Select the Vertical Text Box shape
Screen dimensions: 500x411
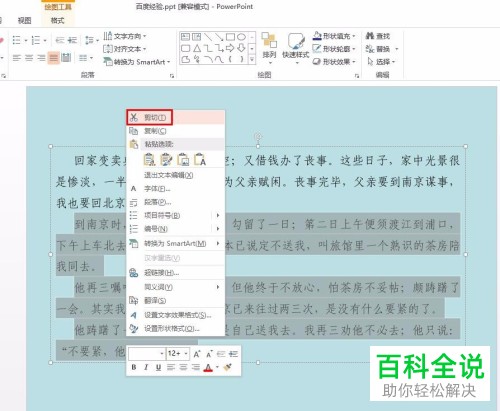(x=197, y=37)
